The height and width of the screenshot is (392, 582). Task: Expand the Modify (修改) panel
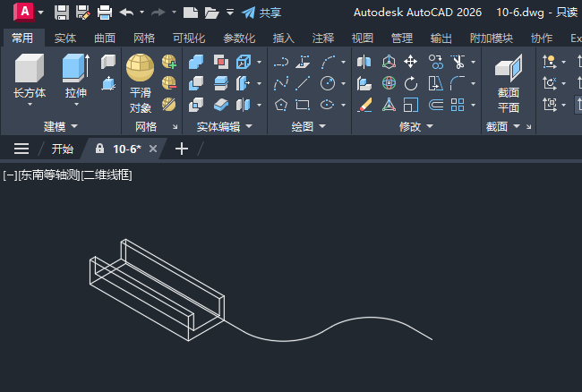tap(416, 126)
